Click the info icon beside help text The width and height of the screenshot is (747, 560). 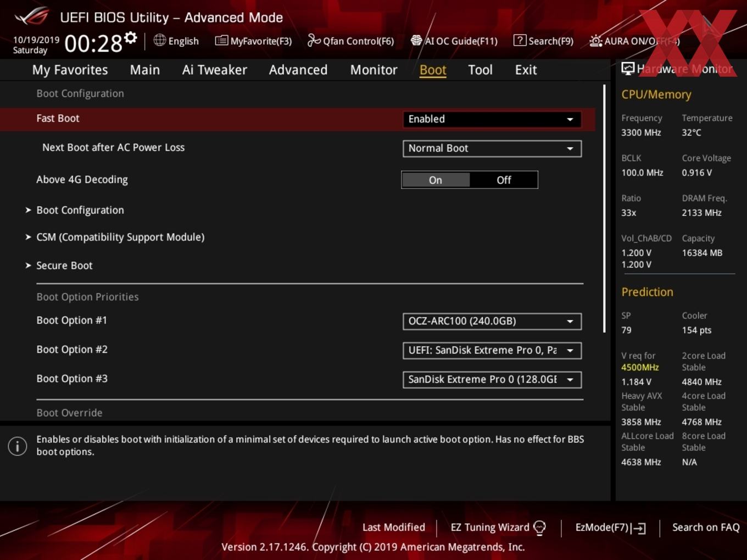click(x=18, y=446)
